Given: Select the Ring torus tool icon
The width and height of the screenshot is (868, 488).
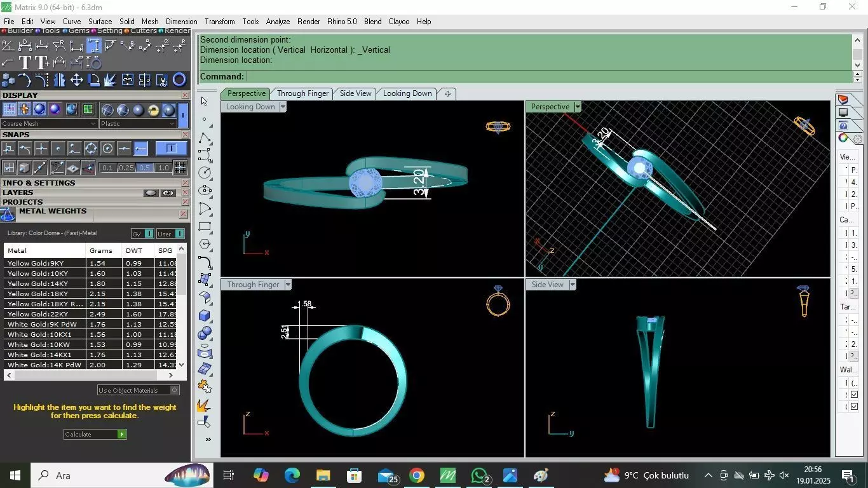Looking at the screenshot, I should pos(179,79).
